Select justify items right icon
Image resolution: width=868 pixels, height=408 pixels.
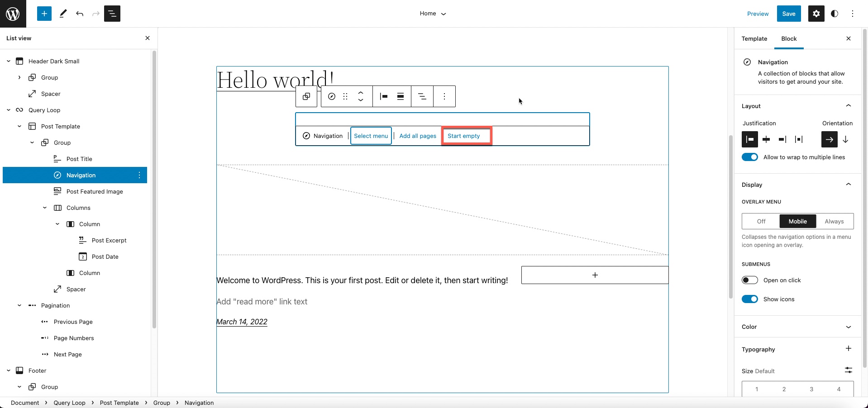pos(782,139)
